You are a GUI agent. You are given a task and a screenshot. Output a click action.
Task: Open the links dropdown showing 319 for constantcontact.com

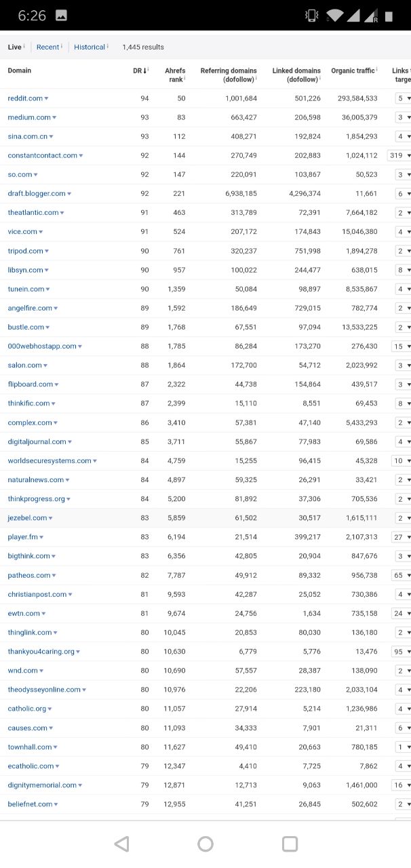click(399, 155)
